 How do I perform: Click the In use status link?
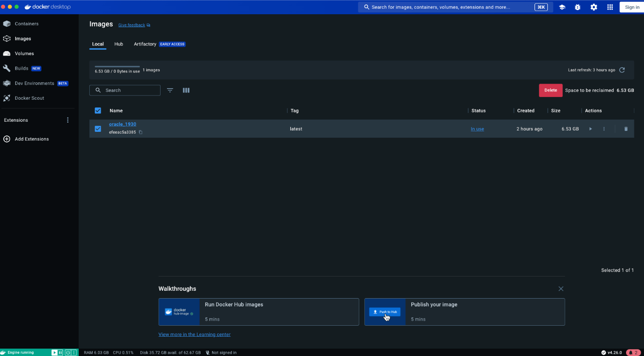pos(477,129)
